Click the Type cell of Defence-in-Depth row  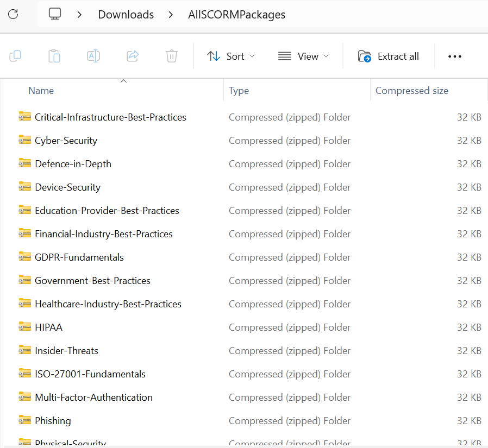[x=290, y=164]
